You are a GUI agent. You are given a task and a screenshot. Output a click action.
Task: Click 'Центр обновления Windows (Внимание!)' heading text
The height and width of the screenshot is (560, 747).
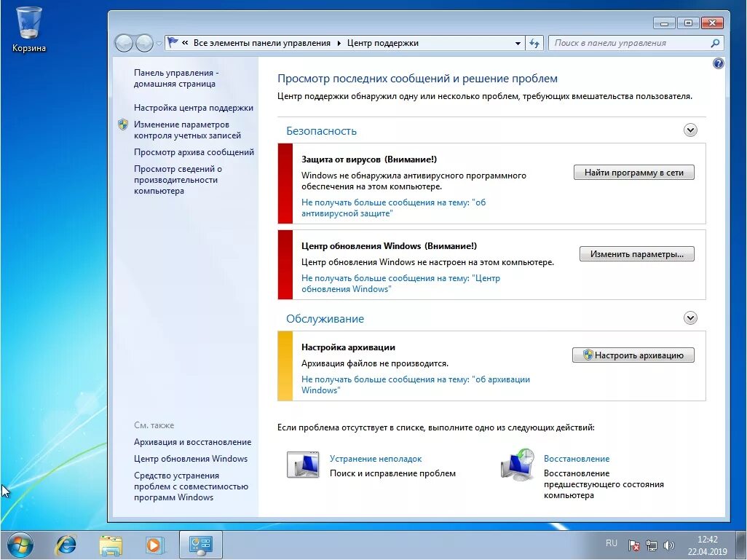390,246
